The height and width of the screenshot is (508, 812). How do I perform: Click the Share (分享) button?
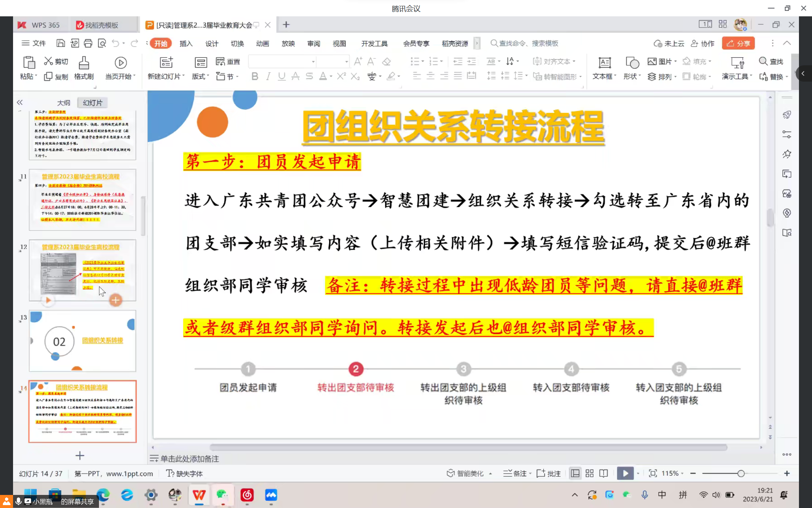738,43
